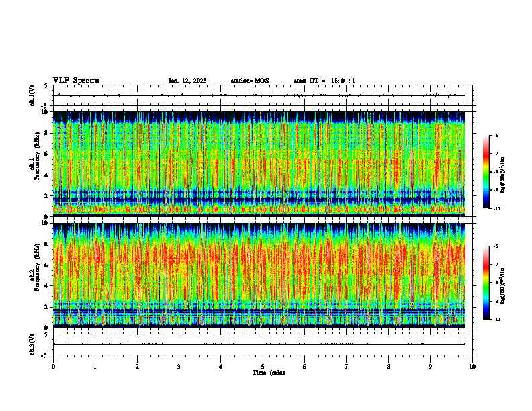
Task: Click the "8" kHz tick of ch.2 spectrogram
Action: pyautogui.click(x=47, y=244)
